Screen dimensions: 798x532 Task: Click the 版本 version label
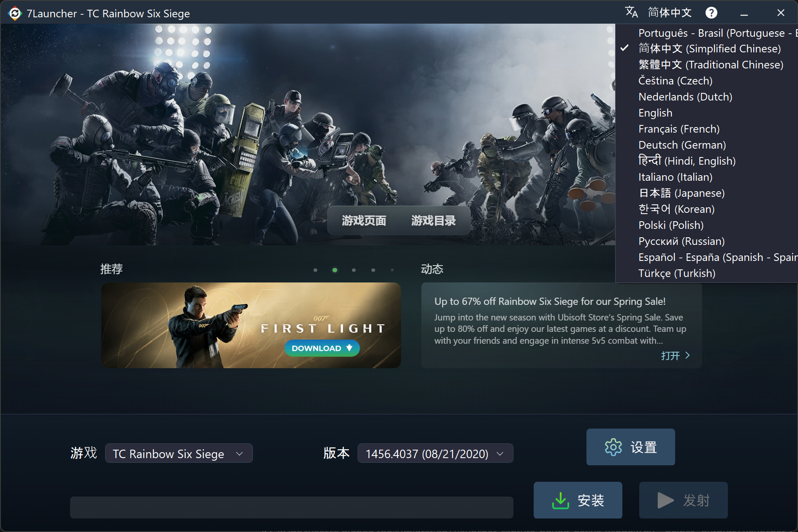coord(337,453)
